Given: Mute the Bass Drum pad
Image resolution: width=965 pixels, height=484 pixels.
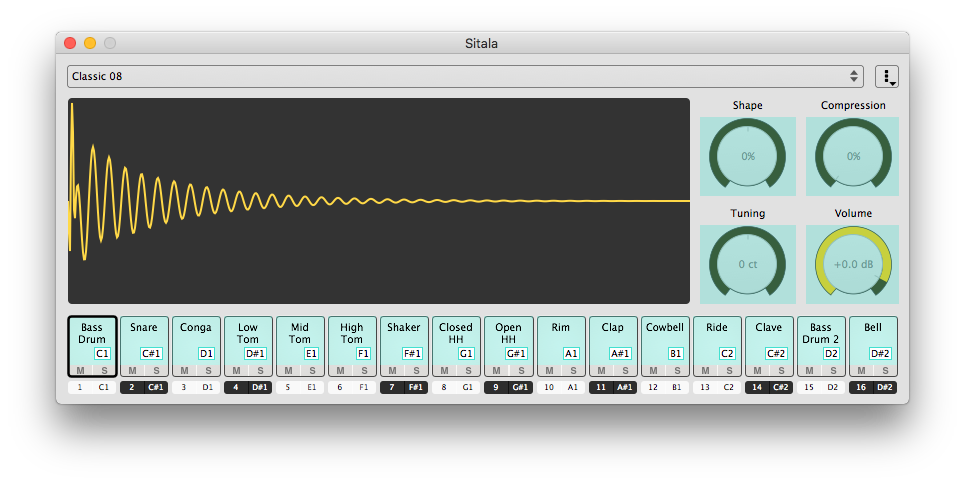Looking at the screenshot, I should coord(80,371).
